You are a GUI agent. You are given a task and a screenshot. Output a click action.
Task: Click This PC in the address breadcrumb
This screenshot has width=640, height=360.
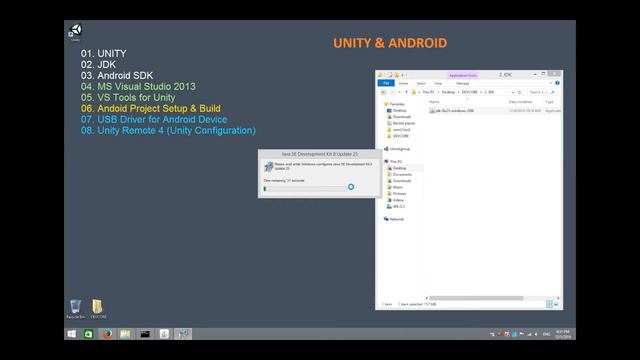pyautogui.click(x=429, y=92)
